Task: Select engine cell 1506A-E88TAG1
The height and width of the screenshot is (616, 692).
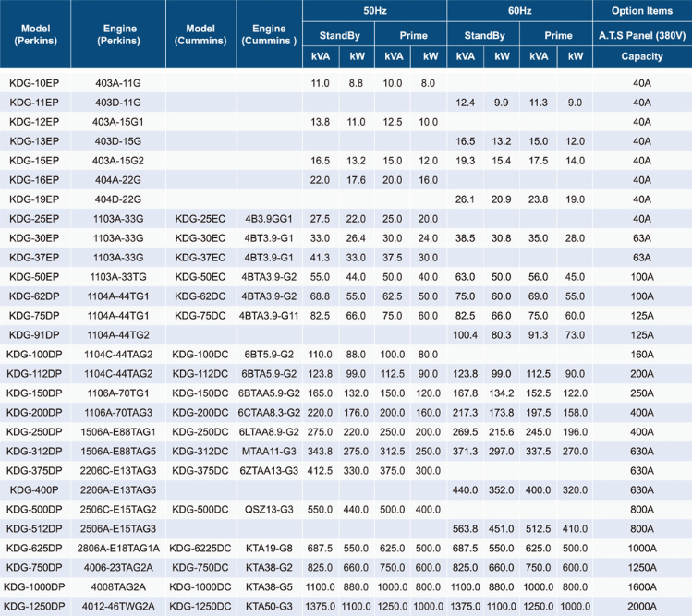Action: (x=118, y=432)
